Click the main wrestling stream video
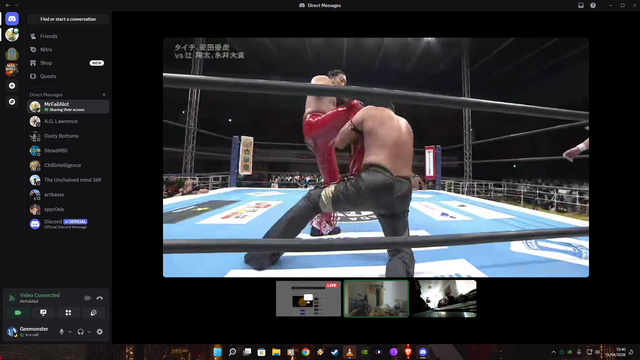Viewport: 640px width, 360px height. pos(376,158)
